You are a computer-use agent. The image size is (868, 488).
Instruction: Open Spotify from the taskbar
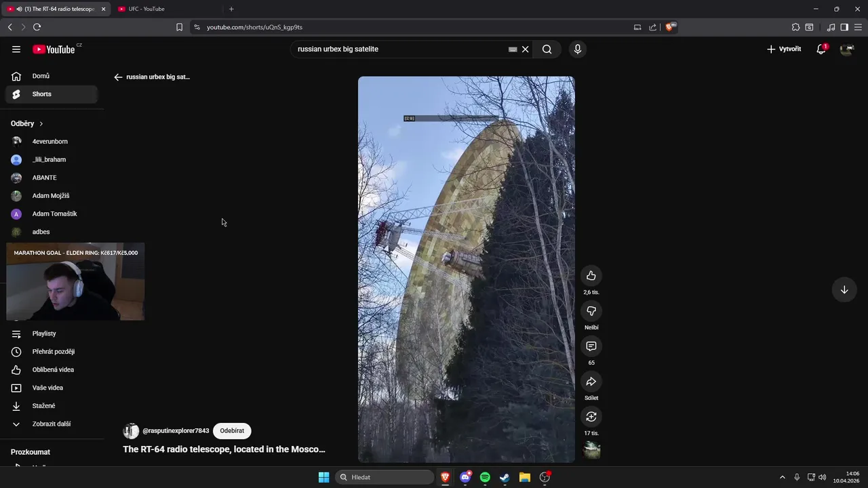[x=485, y=477]
